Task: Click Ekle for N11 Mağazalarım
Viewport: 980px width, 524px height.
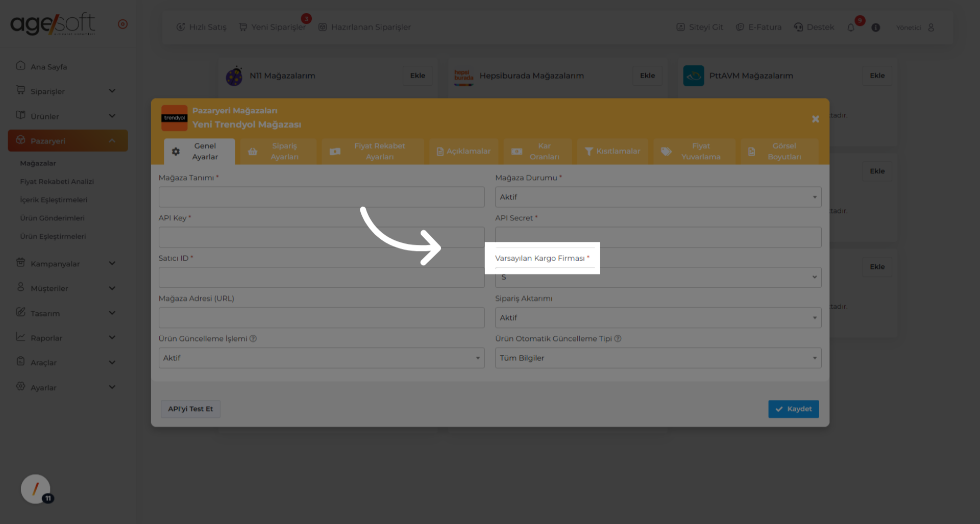Action: click(418, 76)
